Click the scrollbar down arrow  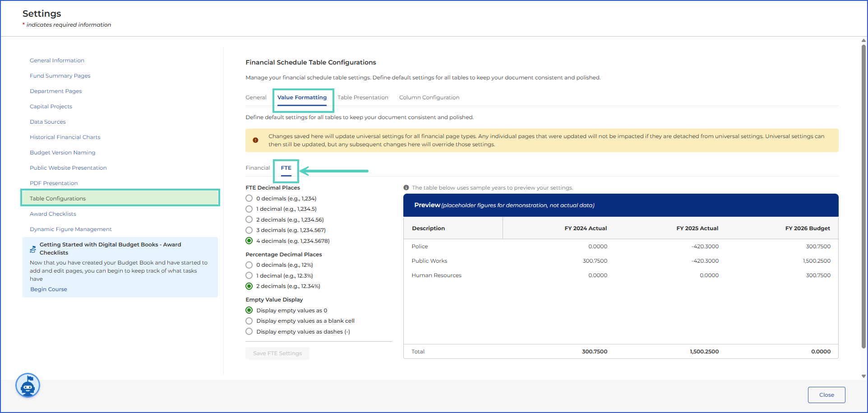tap(863, 376)
